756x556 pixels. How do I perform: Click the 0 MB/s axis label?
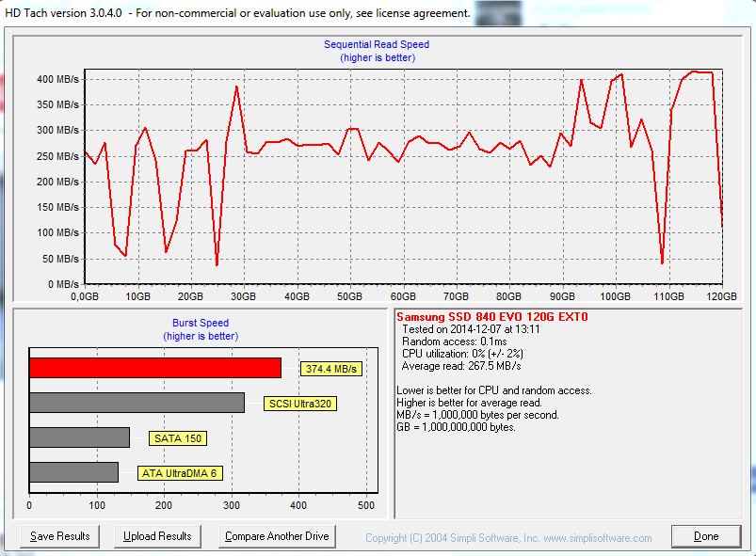coord(63,284)
